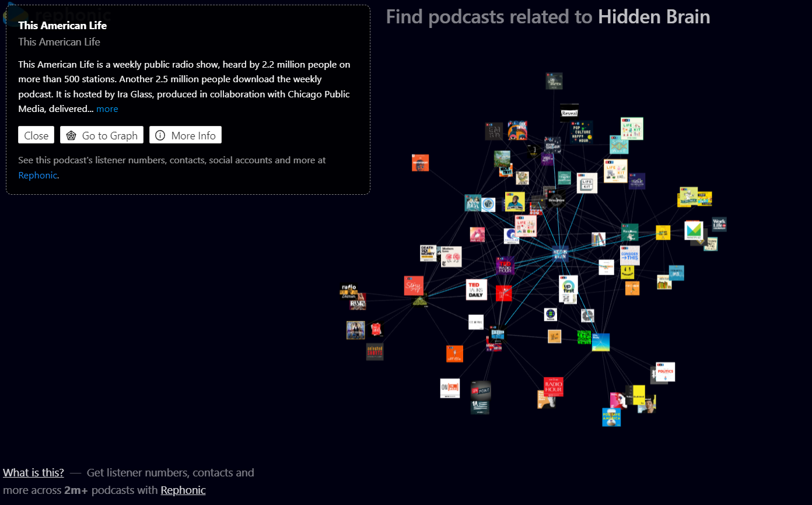Open the 'What is this?' link

pos(33,472)
